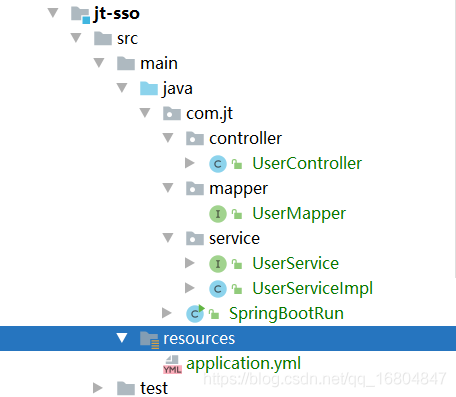Expand the UserServiceImpl class arrow
The width and height of the screenshot is (456, 397).
pyautogui.click(x=190, y=288)
